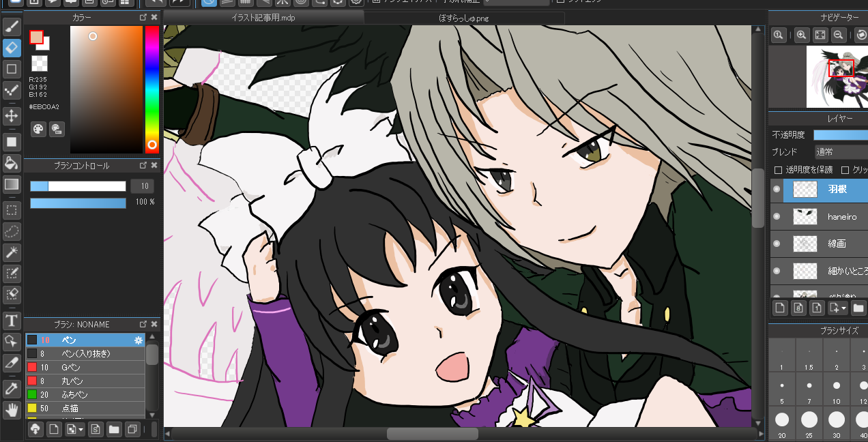
Task: Click the first Navigator magnifier icon
Action: point(778,35)
